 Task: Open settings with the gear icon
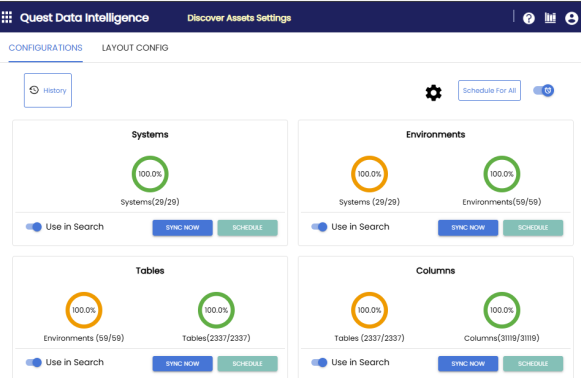coord(434,93)
